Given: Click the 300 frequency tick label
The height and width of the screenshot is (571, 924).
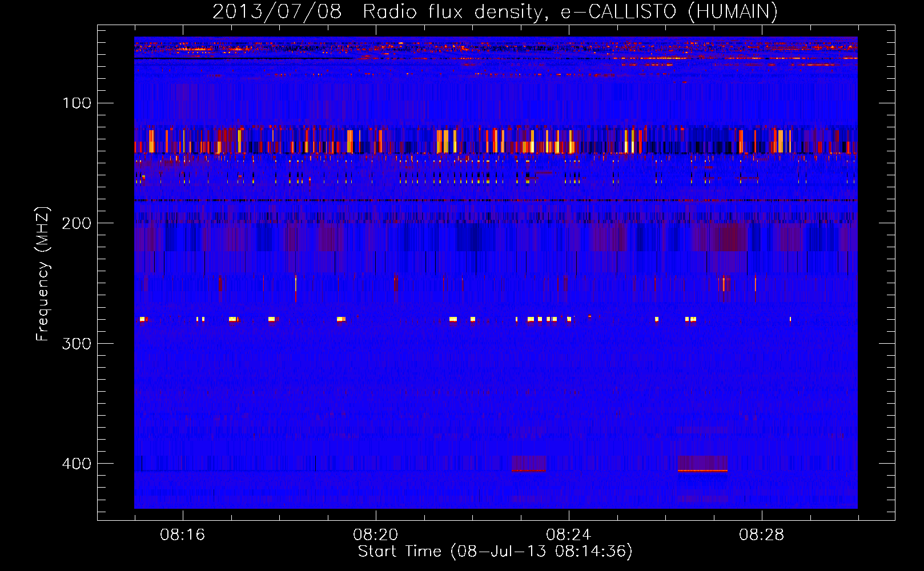Looking at the screenshot, I should [77, 343].
